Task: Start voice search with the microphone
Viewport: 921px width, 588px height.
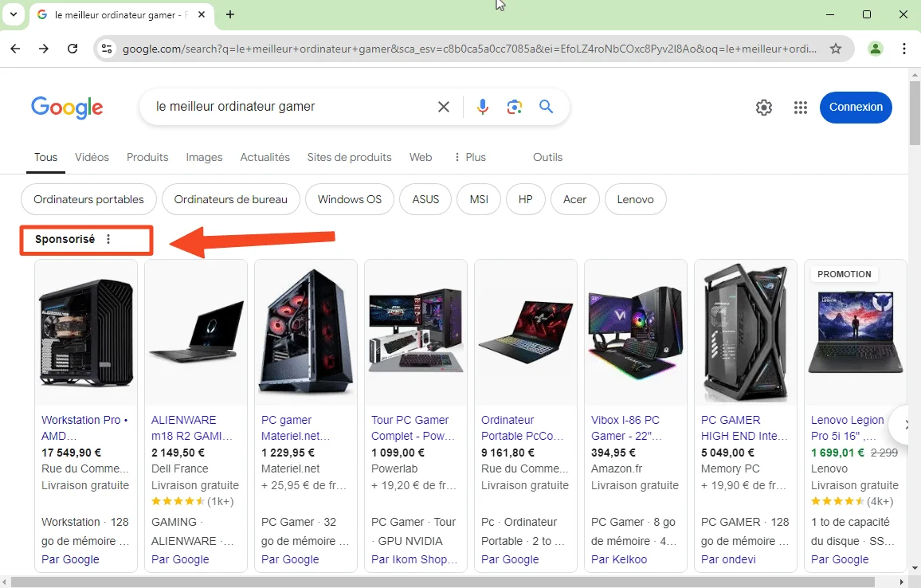Action: click(x=483, y=107)
